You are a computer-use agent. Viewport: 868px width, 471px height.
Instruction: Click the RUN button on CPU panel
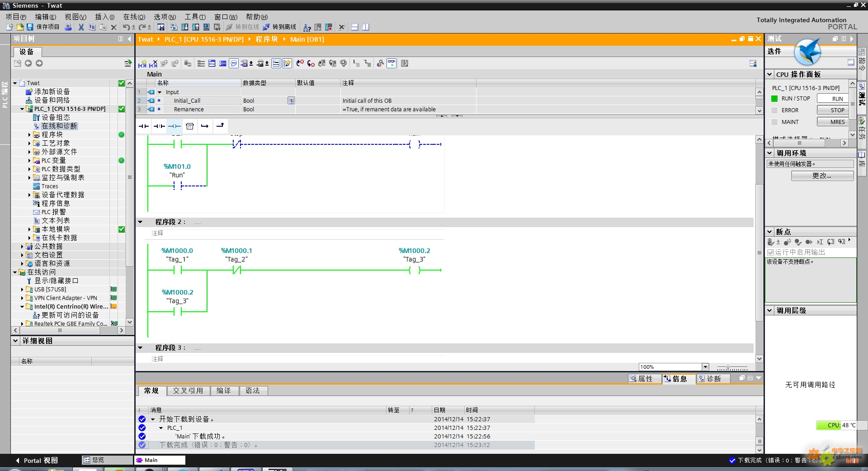(x=833, y=99)
